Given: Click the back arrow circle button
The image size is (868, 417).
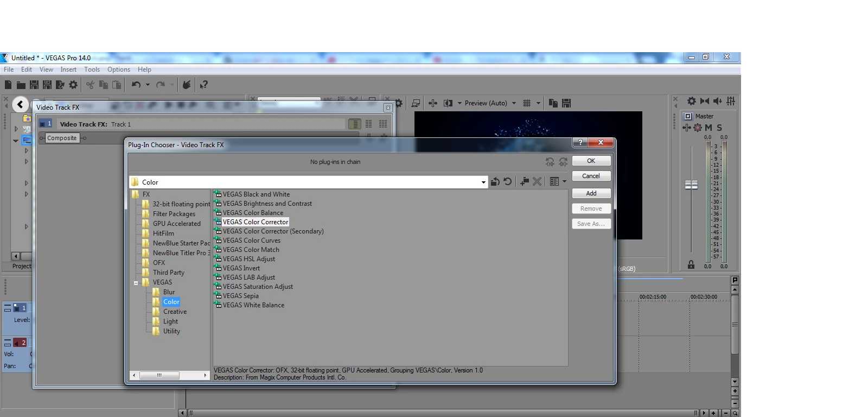Looking at the screenshot, I should point(20,104).
